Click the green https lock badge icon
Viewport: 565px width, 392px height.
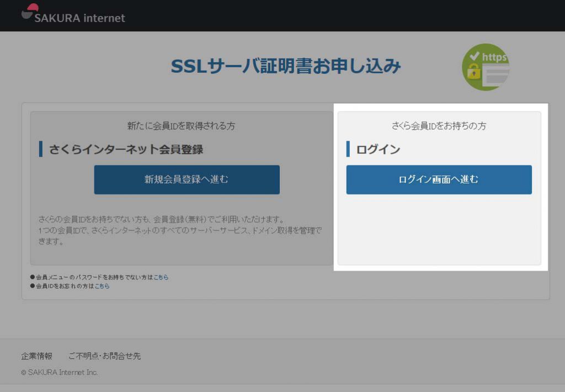tap(486, 67)
